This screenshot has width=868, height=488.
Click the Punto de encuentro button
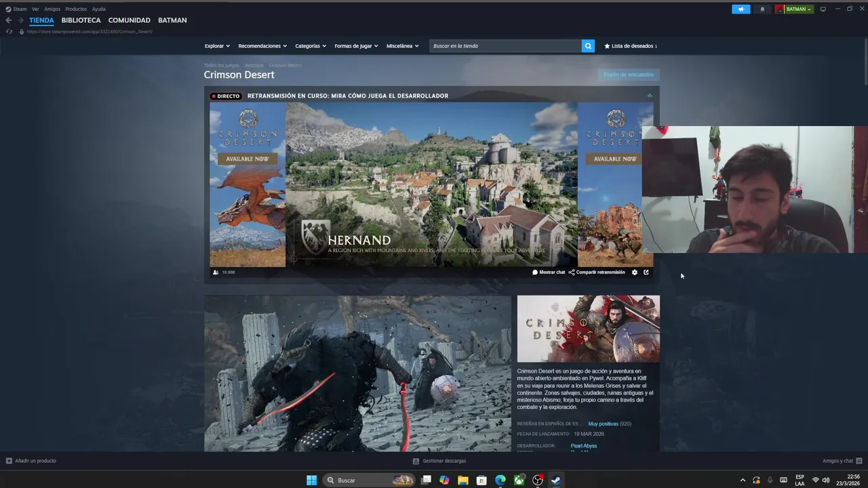[629, 75]
